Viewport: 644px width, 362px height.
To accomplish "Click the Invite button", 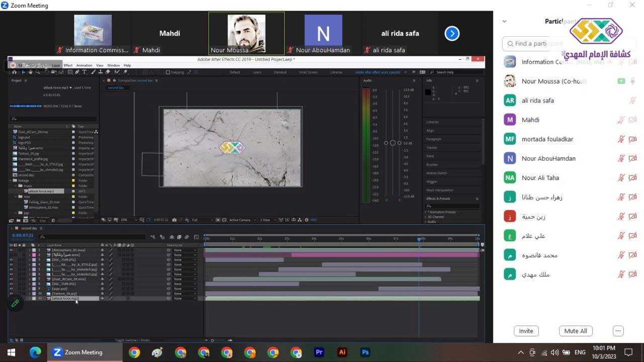I will 526,331.
